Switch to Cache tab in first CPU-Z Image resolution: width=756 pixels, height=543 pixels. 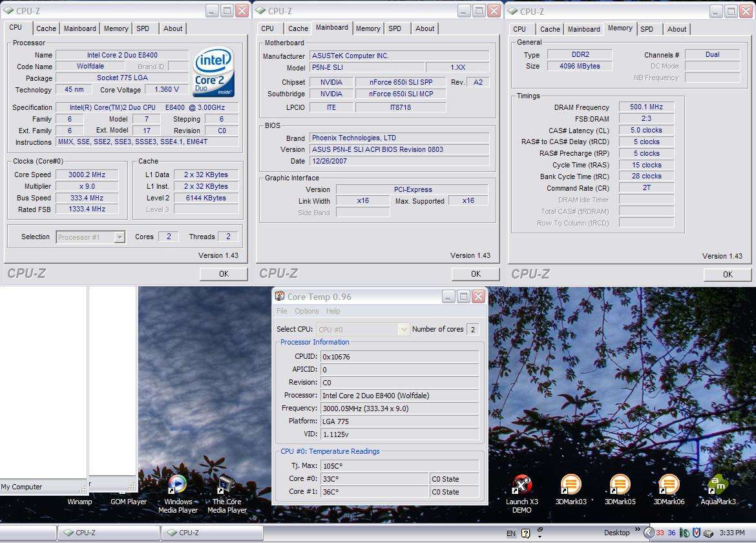[47, 28]
